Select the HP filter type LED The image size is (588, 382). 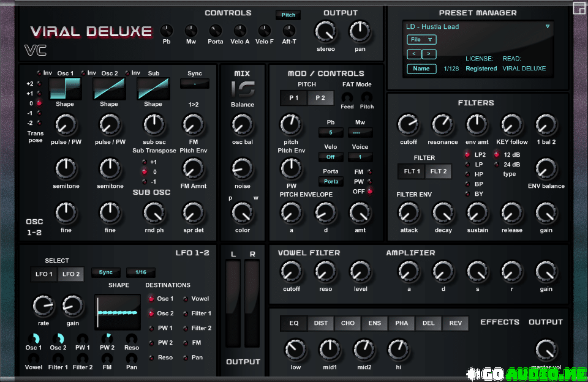[467, 174]
